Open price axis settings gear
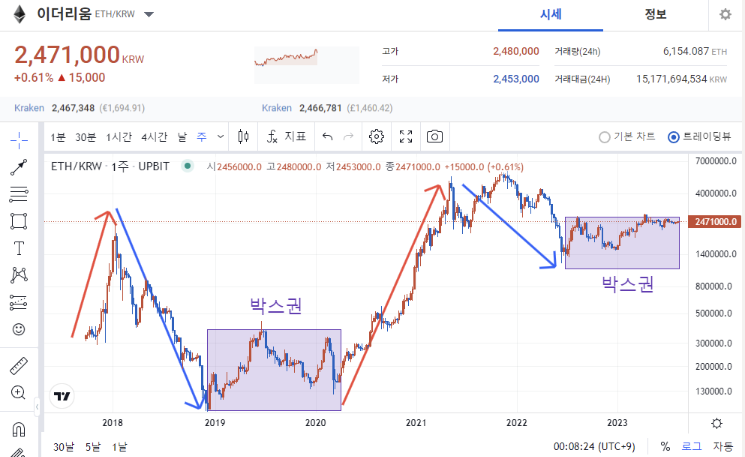The image size is (745, 457). click(716, 423)
